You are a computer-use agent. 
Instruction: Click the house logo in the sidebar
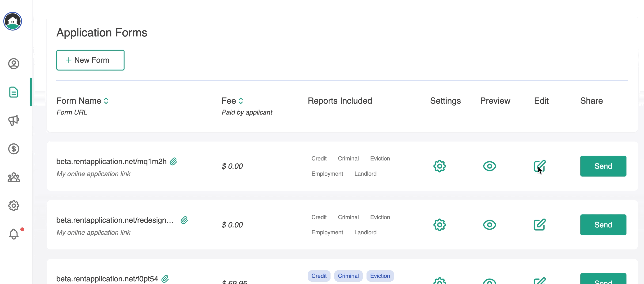coord(13,21)
